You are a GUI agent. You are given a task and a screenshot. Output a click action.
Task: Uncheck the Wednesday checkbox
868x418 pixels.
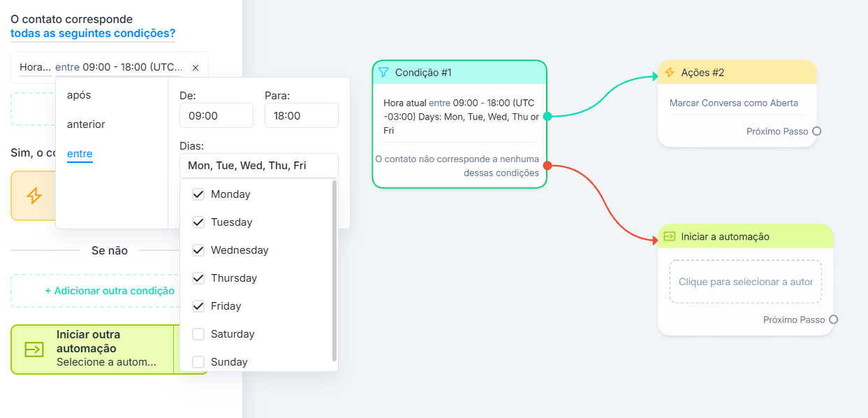point(198,250)
